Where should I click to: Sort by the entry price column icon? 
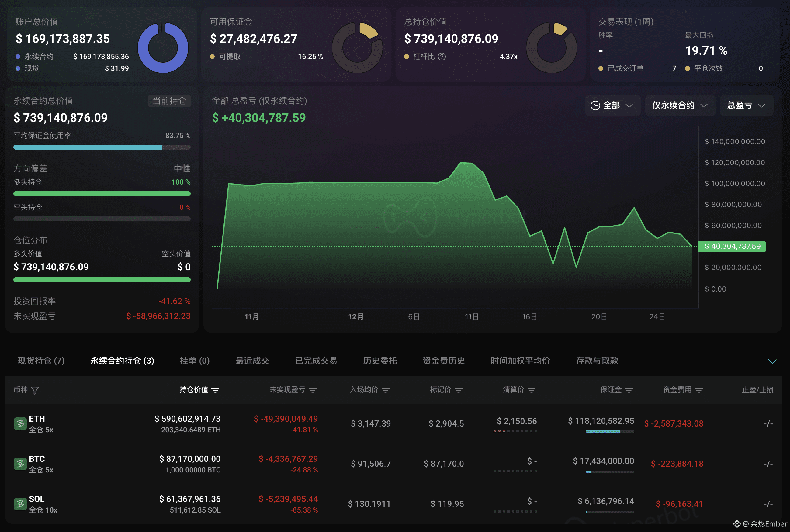[x=386, y=390]
